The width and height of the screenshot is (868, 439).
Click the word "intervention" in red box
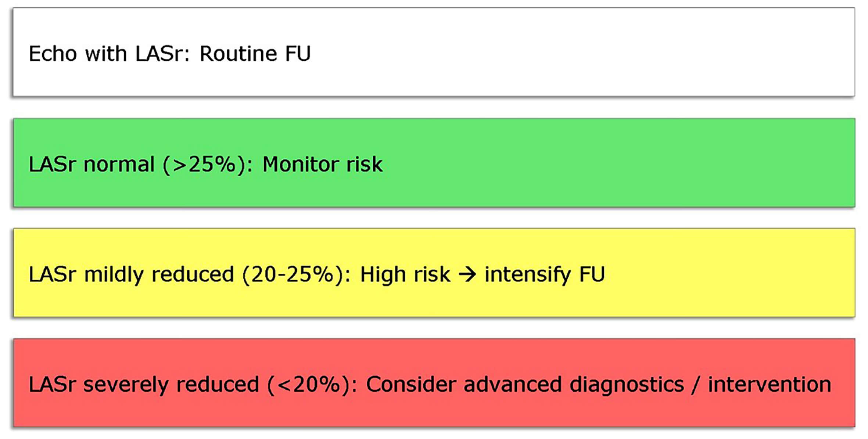tap(770, 385)
